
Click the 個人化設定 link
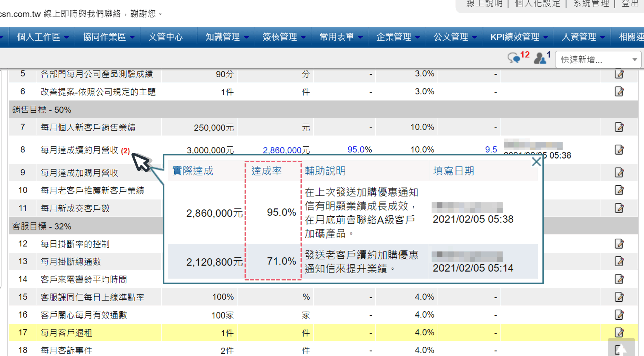coord(537,4)
